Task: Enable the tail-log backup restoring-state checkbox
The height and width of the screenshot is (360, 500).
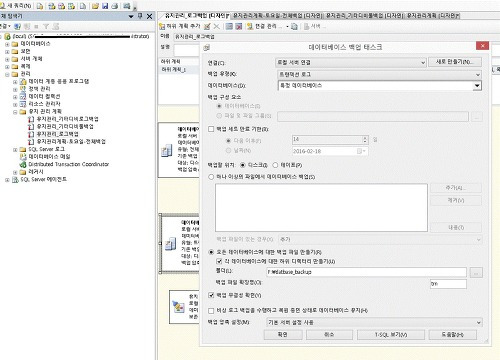Action: pos(211,311)
